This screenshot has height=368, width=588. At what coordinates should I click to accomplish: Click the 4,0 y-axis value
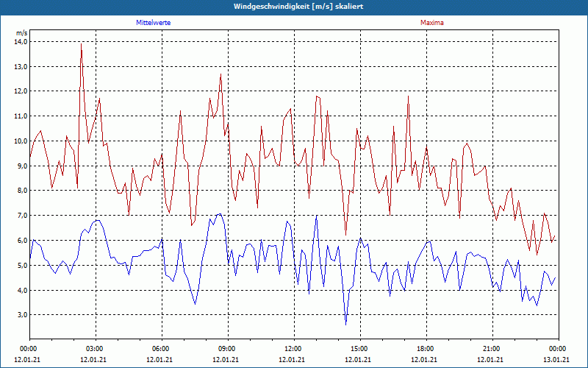click(x=23, y=290)
